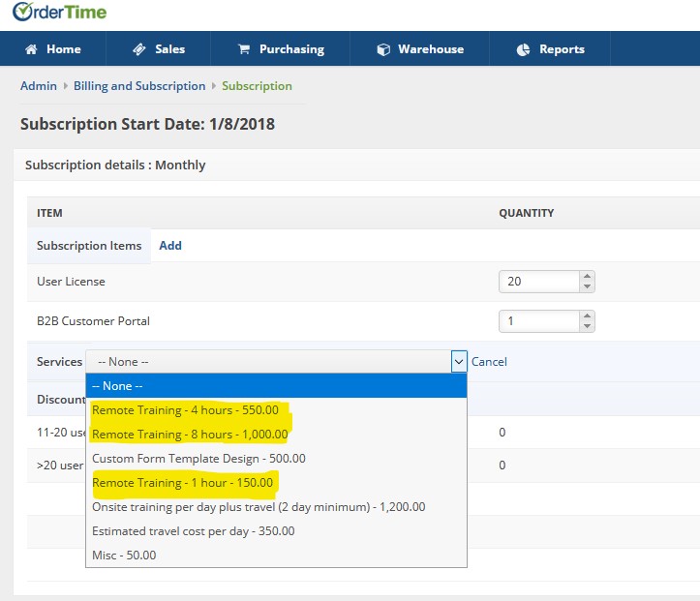
Task: Click the User License quantity field
Action: click(539, 282)
